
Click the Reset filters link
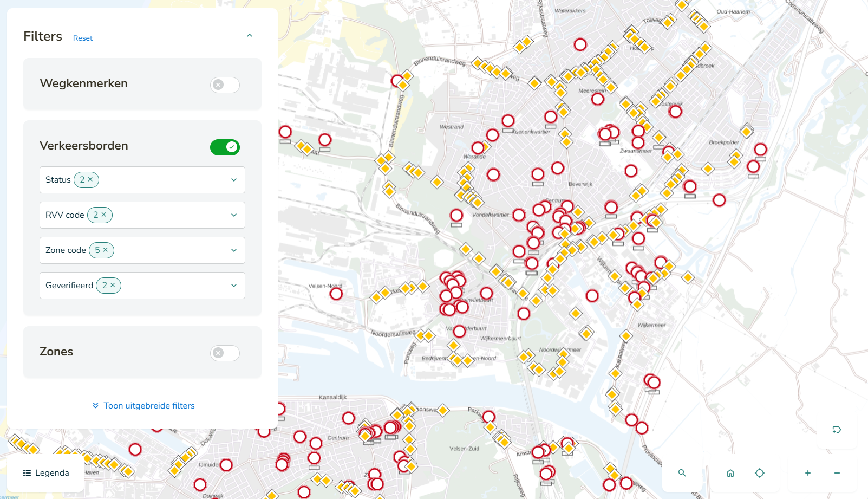click(83, 38)
